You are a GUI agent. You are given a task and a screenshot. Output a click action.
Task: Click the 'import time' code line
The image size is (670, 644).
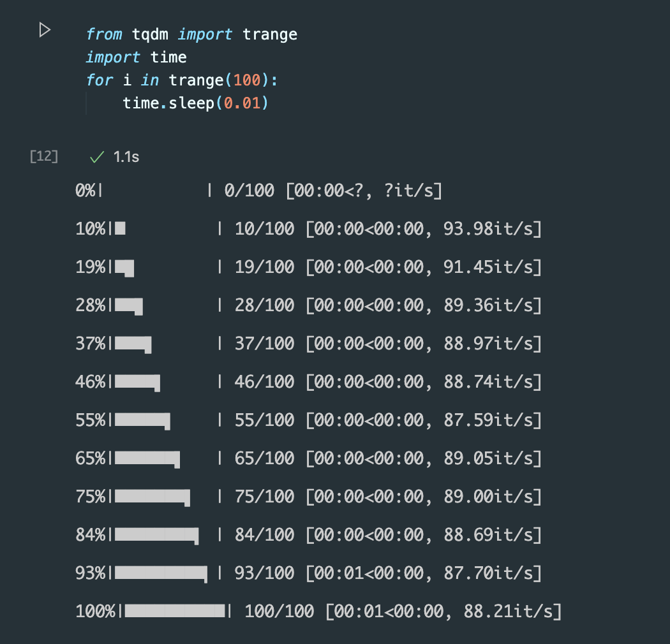pos(137,57)
